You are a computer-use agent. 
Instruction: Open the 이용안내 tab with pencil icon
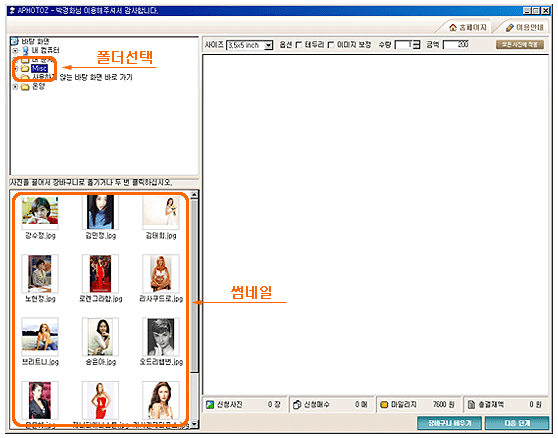click(524, 27)
